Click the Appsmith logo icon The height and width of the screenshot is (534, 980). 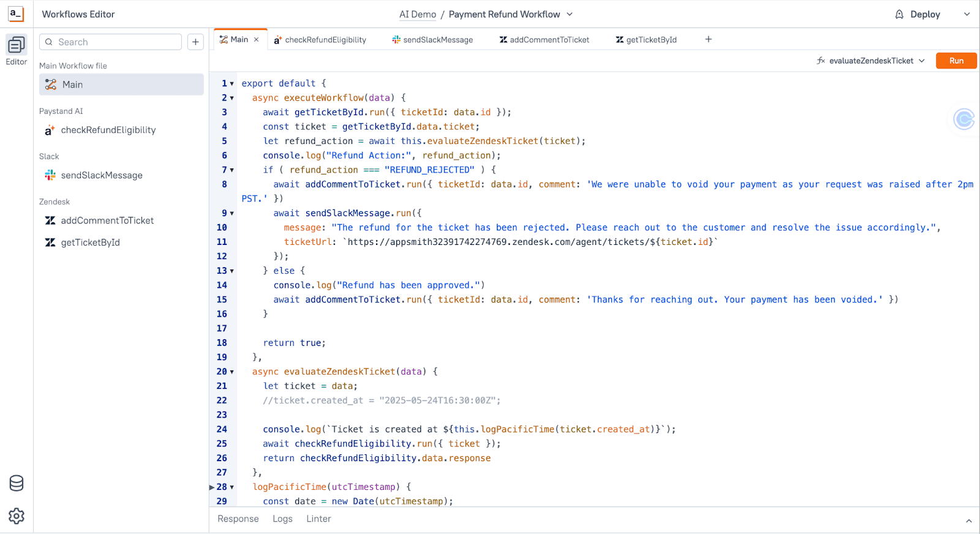16,14
